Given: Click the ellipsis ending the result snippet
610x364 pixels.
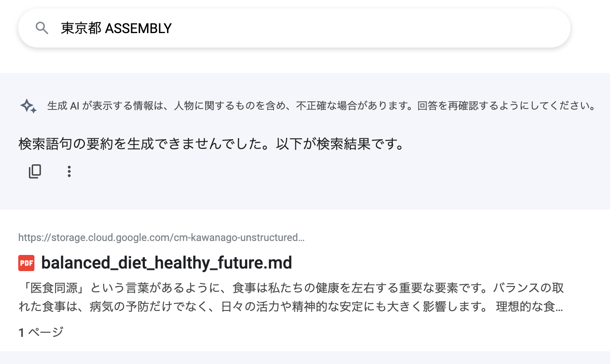Looking at the screenshot, I should (x=559, y=306).
